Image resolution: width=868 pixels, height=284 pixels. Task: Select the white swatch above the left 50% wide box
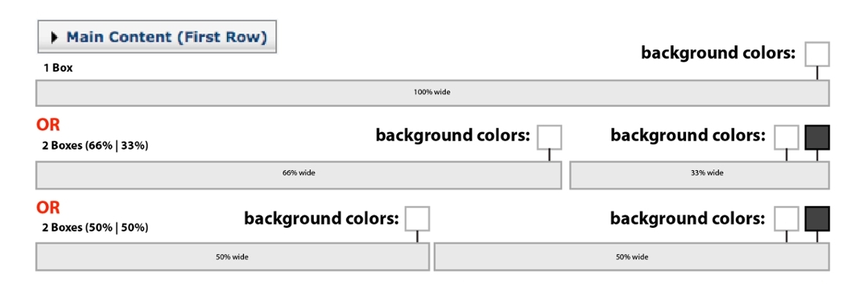[417, 218]
